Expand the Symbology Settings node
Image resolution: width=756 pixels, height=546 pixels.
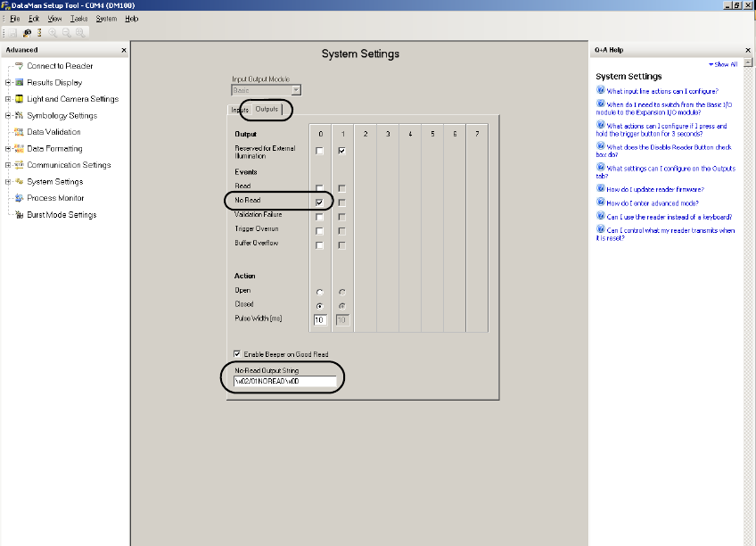click(8, 115)
